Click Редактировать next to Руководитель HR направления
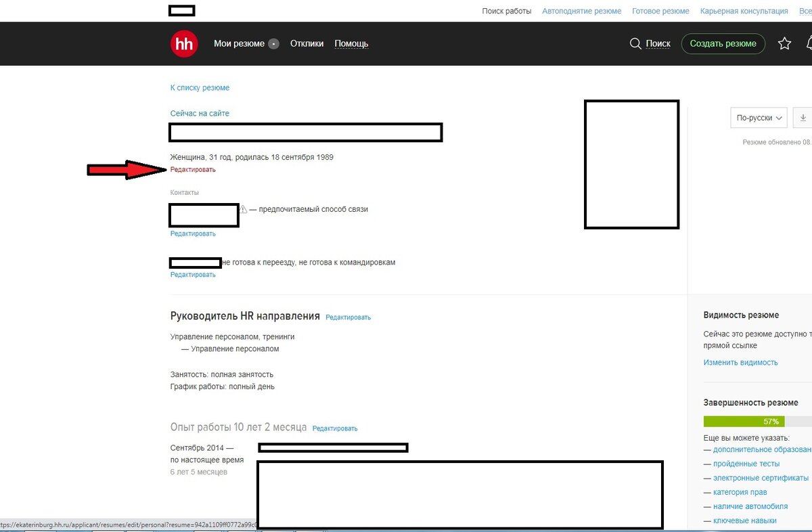812x532 pixels. (x=348, y=317)
